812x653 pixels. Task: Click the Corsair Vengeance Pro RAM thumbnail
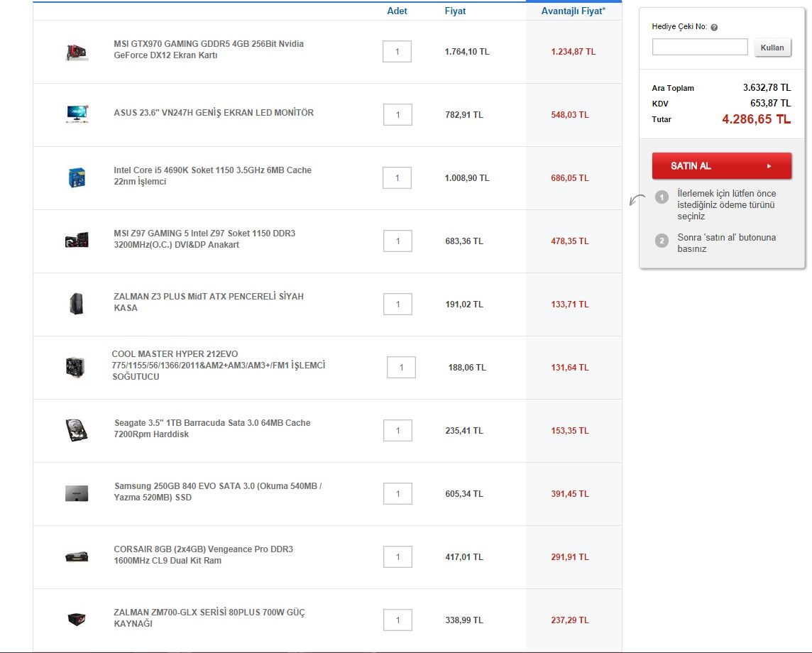pyautogui.click(x=77, y=556)
